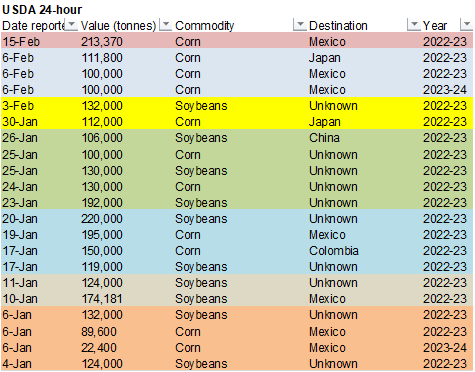Select the Japan destination in 6-Feb row

[324, 58]
